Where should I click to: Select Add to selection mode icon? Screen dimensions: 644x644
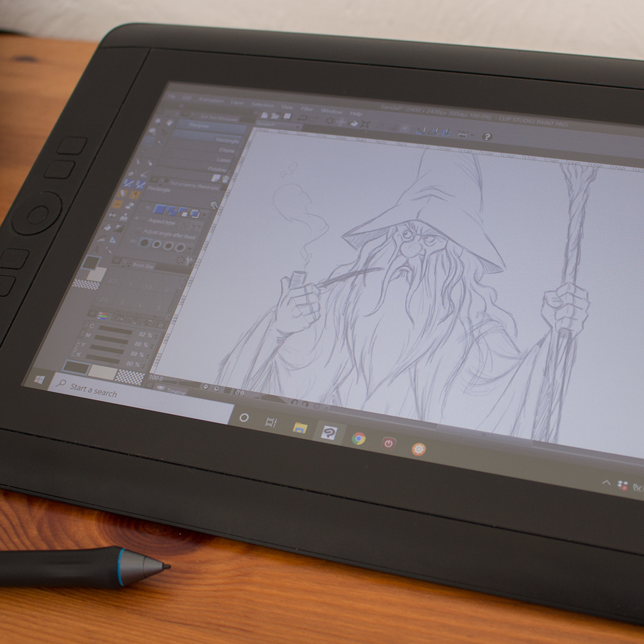(172, 210)
